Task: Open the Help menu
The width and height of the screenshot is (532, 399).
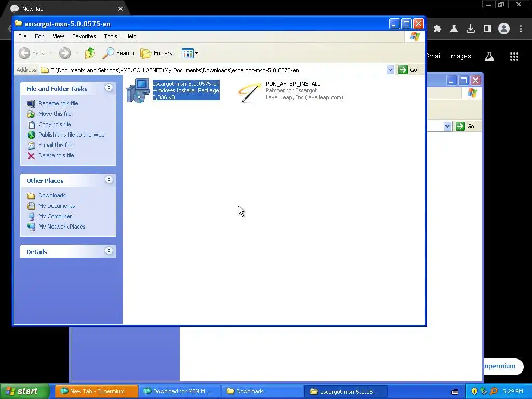Action: [x=130, y=36]
